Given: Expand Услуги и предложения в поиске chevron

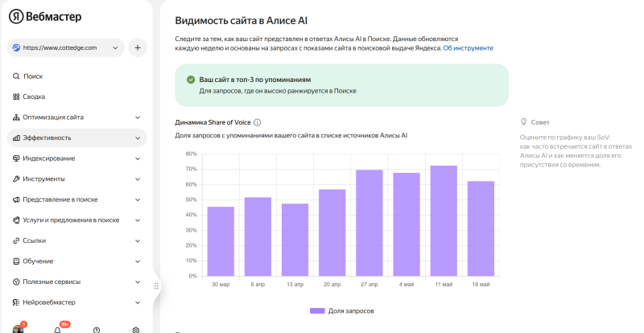Looking at the screenshot, I should (x=138, y=220).
